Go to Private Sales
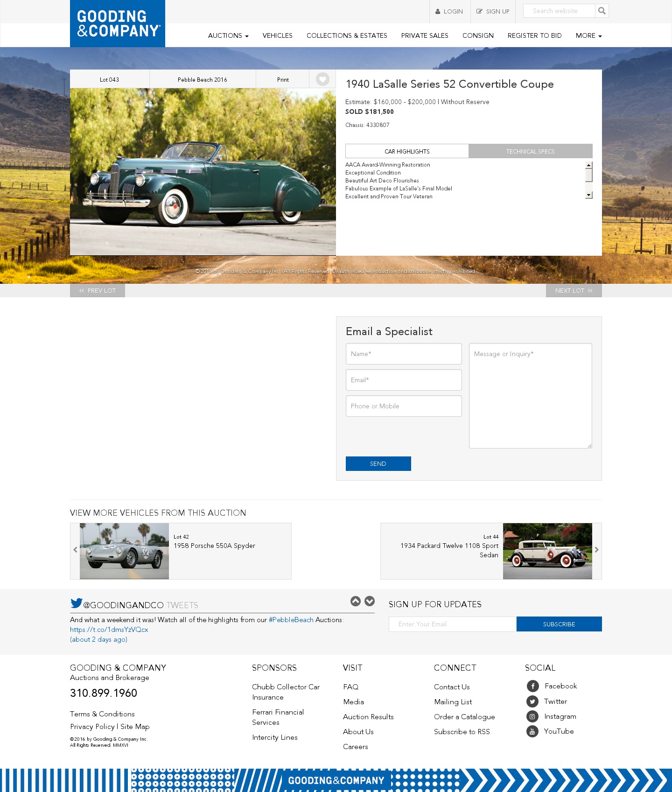672x792 pixels. coord(425,35)
